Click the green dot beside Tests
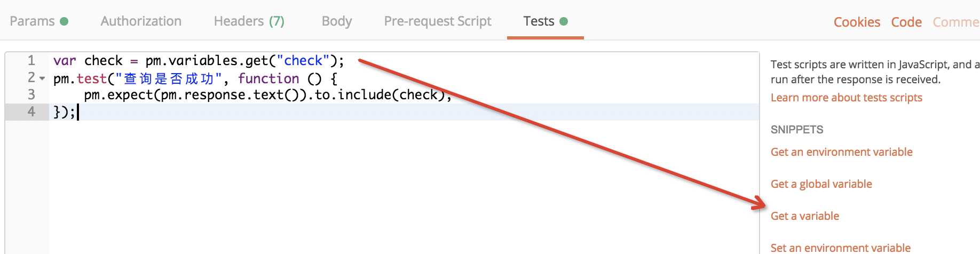The width and height of the screenshot is (980, 254). click(564, 21)
